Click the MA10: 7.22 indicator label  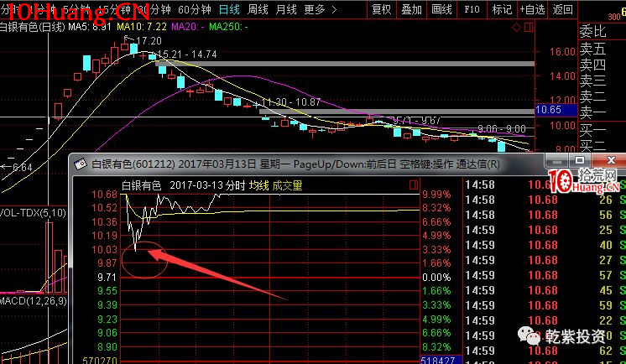141,27
